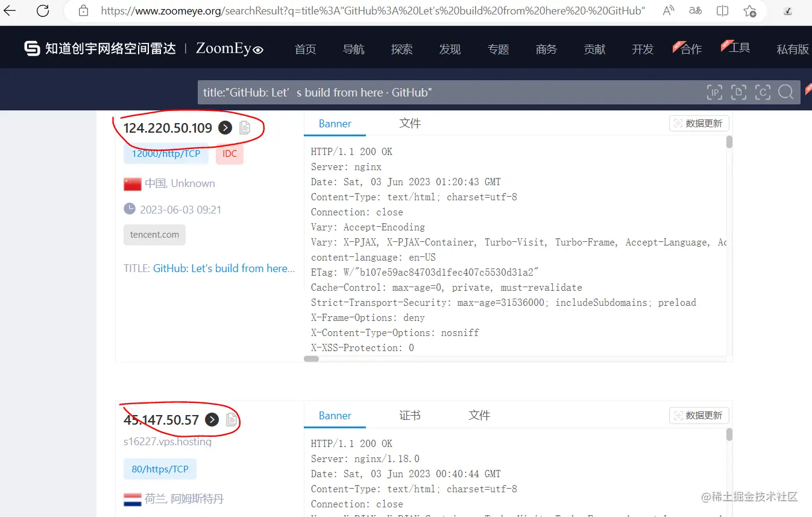Click the 中国, Unknown location link
The image size is (812, 517).
click(180, 183)
